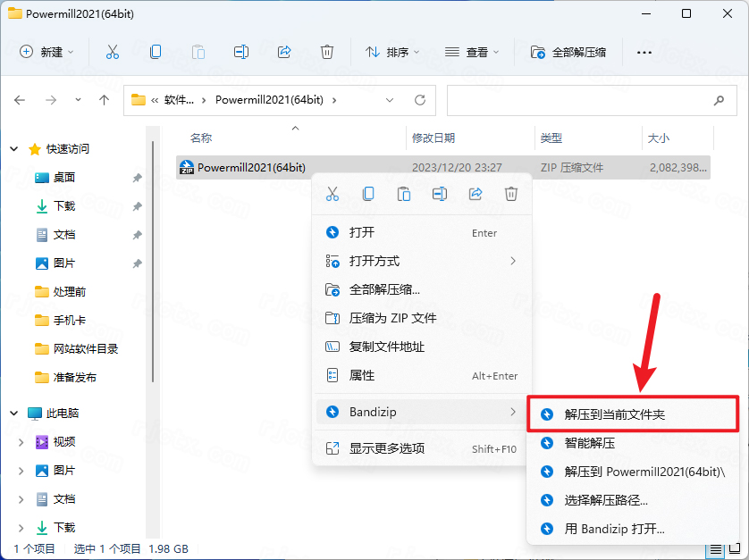
Task: Click the Up one level arrow
Action: click(x=105, y=100)
